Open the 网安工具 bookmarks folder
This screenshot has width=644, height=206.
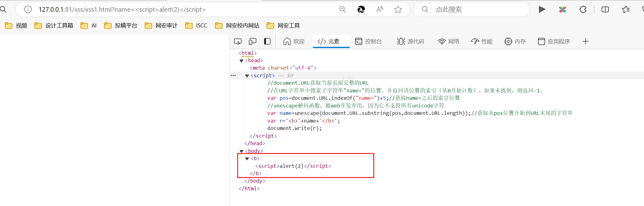pos(283,26)
